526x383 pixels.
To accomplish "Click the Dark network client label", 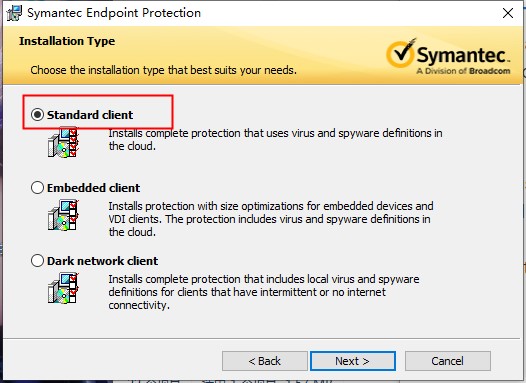I will point(102,261).
